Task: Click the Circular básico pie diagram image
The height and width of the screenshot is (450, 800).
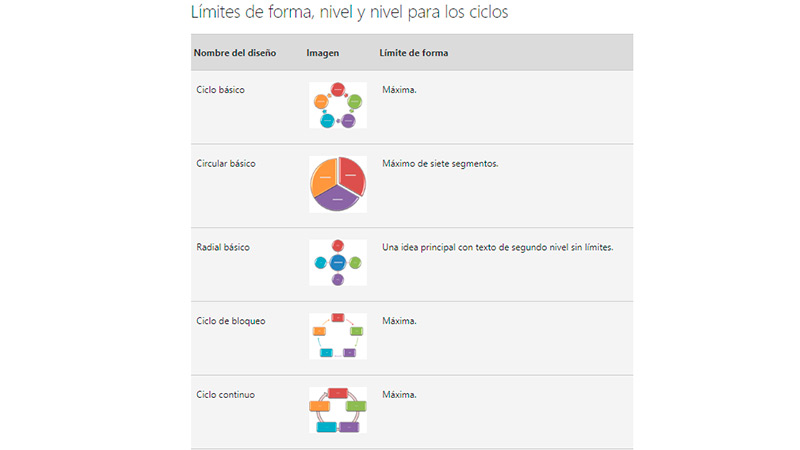Action: 338,184
